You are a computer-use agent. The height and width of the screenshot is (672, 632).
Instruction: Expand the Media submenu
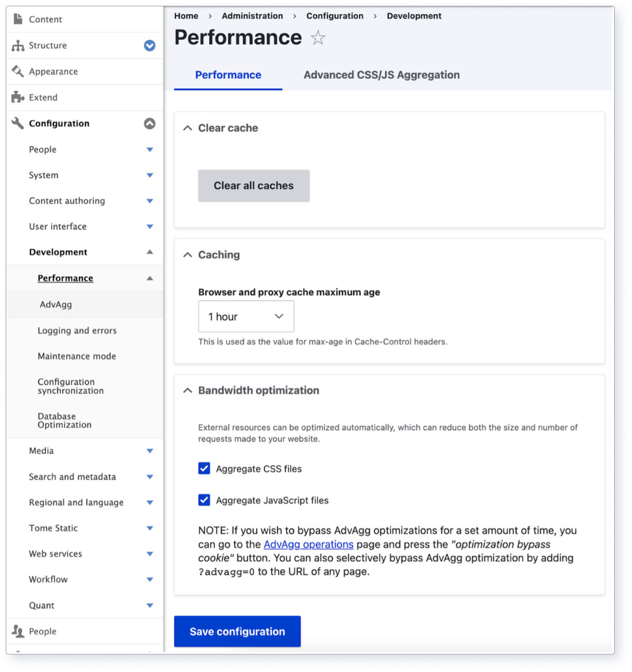pos(149,451)
